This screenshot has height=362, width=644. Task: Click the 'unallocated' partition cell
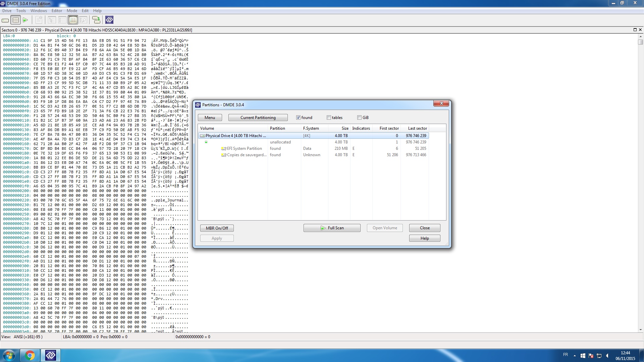pos(280,142)
